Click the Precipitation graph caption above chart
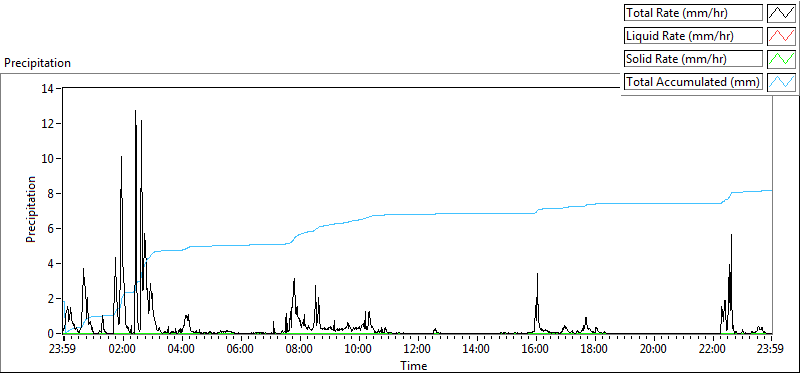Viewport: 800px width, 373px height. (37, 63)
